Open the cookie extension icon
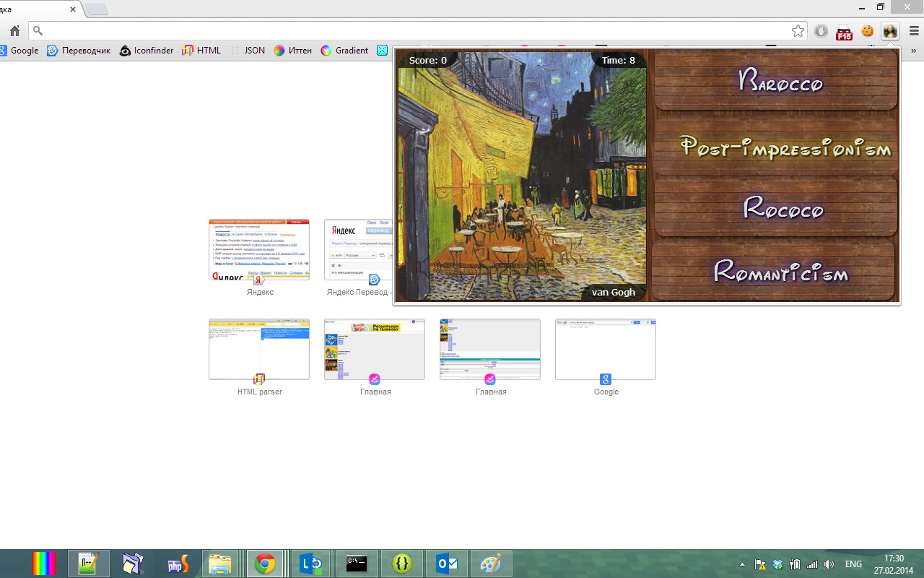The image size is (924, 578). coord(868,31)
